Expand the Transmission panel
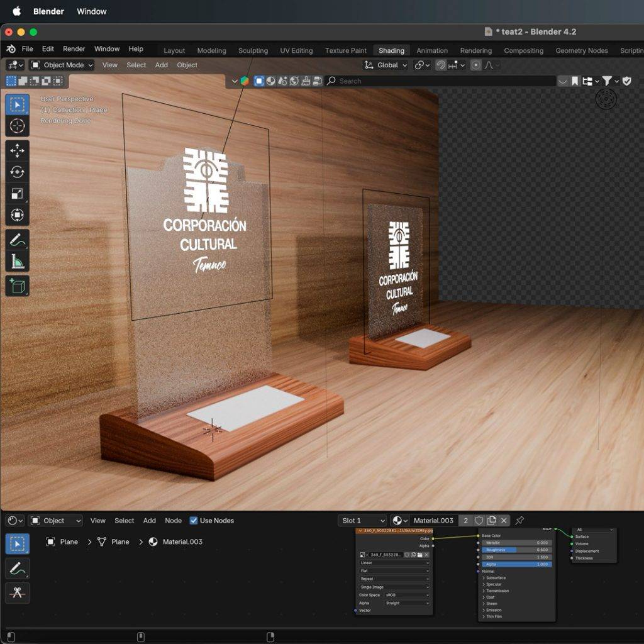This screenshot has height=644, width=644. tap(495, 591)
